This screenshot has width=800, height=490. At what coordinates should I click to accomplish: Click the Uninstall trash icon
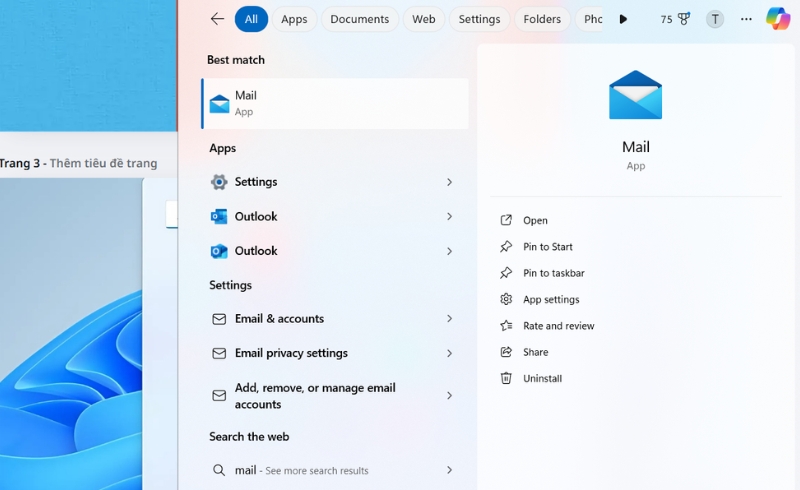pos(506,378)
